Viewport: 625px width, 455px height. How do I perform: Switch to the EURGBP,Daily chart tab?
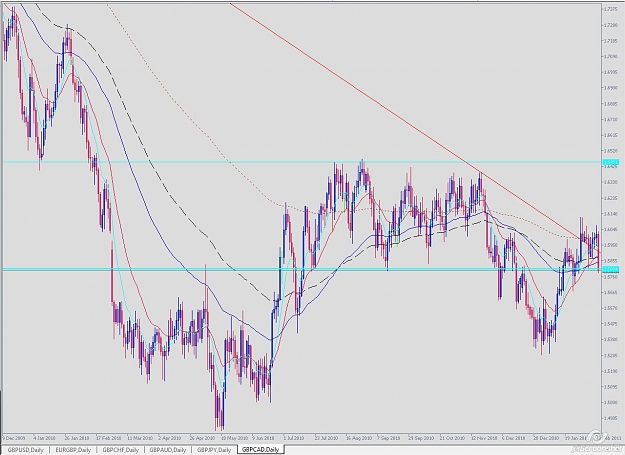click(x=73, y=450)
